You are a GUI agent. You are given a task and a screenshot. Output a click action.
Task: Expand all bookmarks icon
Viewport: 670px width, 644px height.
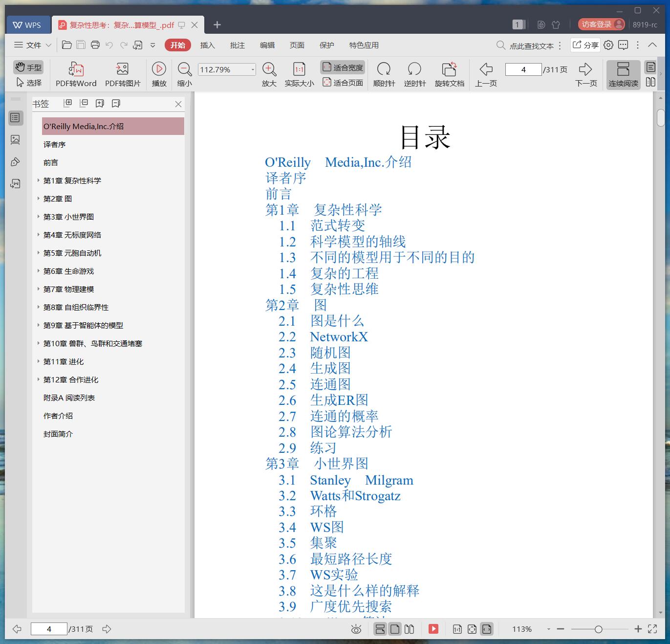(x=68, y=103)
